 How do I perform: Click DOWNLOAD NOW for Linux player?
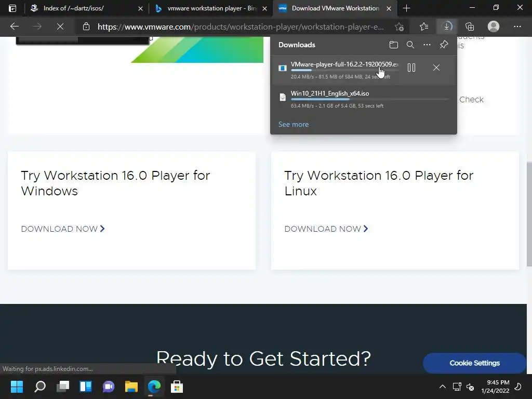pos(326,229)
